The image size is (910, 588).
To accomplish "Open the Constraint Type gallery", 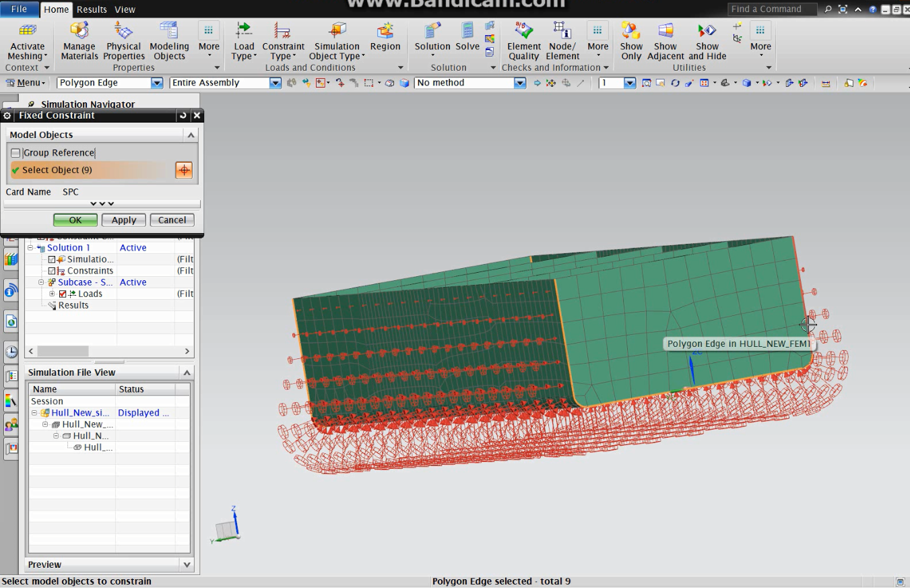I will (283, 41).
